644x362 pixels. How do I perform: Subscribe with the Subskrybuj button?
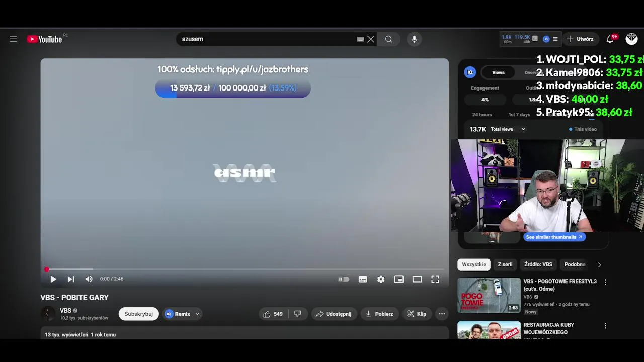click(x=139, y=314)
